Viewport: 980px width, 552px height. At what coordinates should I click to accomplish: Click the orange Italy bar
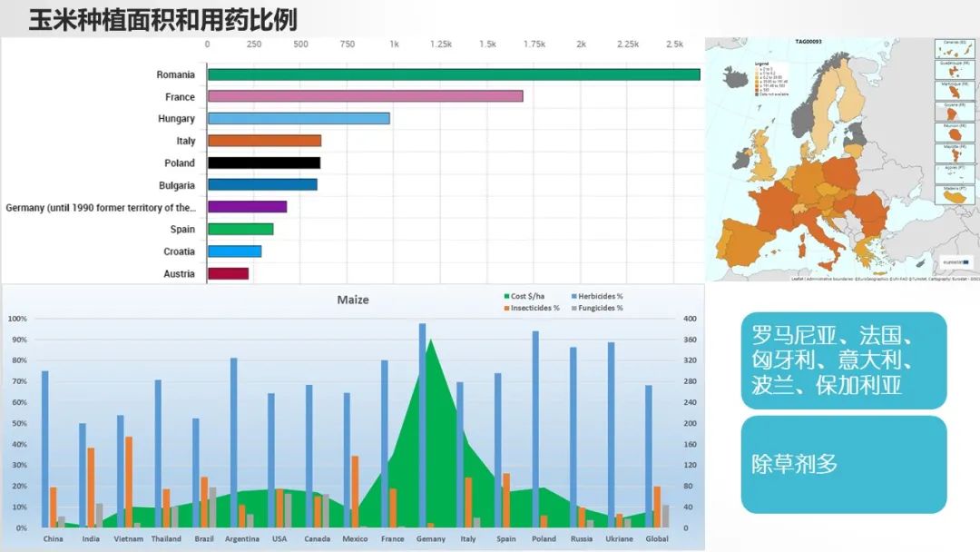[x=264, y=141]
